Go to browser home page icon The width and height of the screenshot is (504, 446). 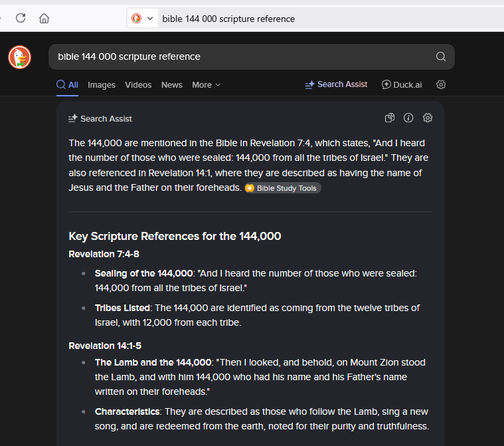coord(44,19)
